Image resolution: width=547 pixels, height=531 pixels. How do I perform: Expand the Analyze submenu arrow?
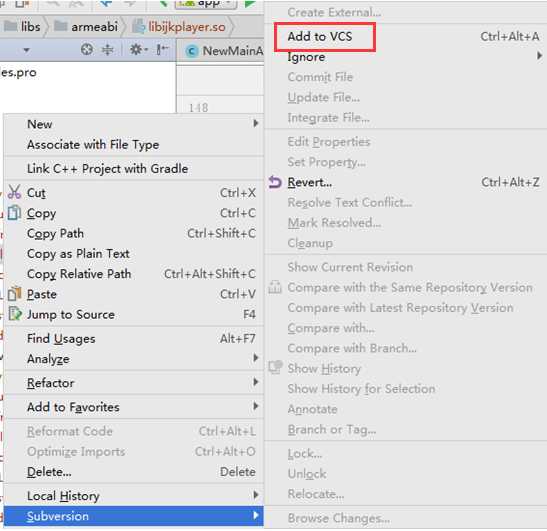[x=256, y=358]
